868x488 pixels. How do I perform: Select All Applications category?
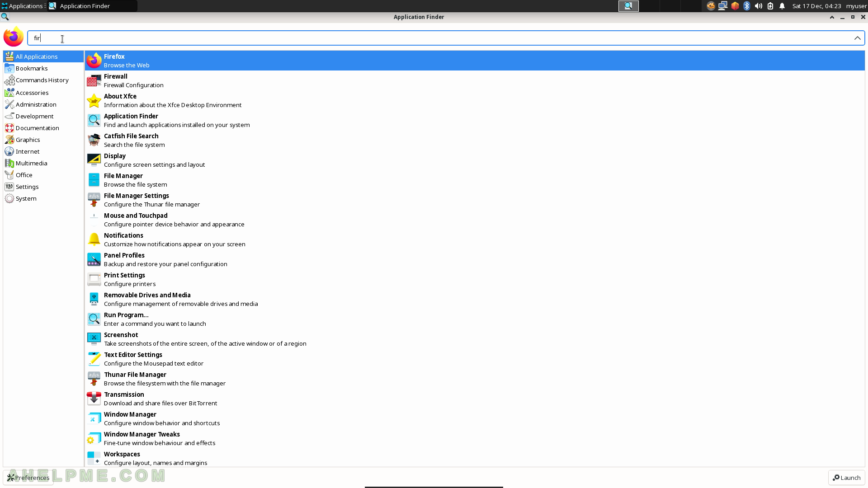[43, 56]
